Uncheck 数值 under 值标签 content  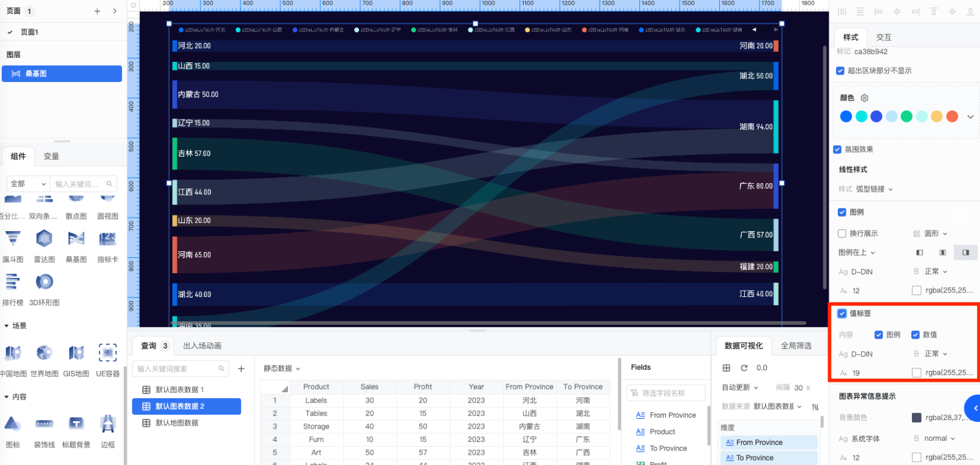[x=915, y=335]
